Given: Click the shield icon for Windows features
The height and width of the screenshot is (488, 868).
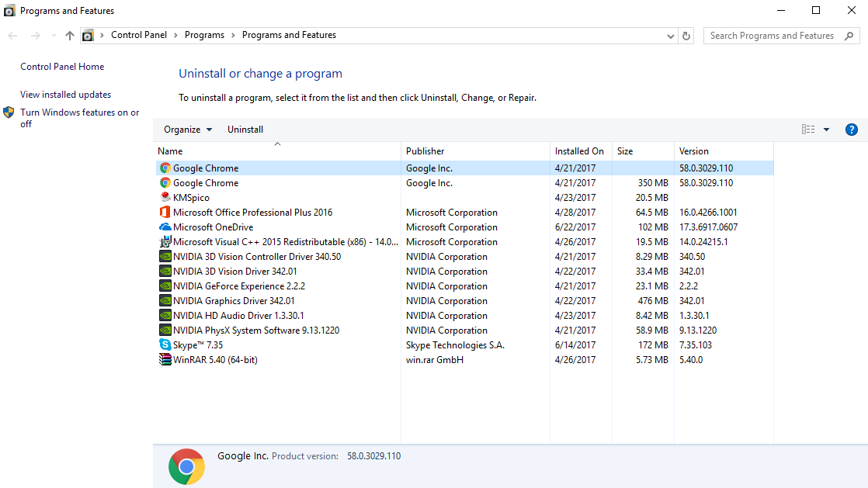Looking at the screenshot, I should click(9, 112).
